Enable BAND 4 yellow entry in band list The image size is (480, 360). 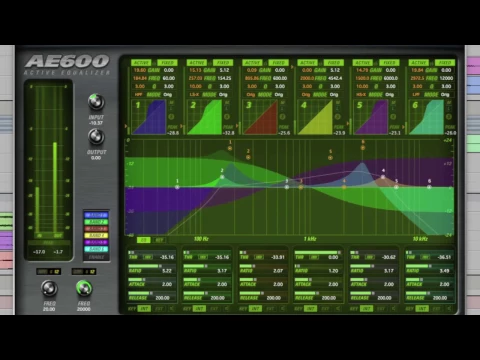click(x=96, y=236)
